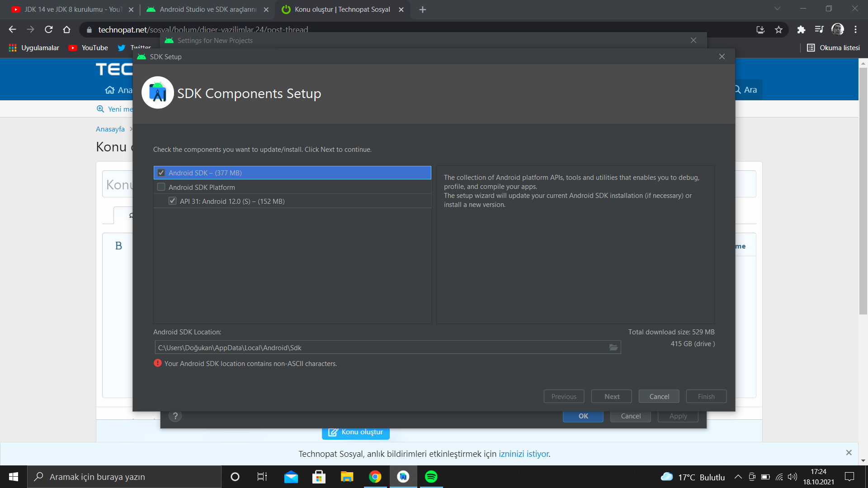Click the Android SDK Location path field
Screen dimensions: 868x488
(380, 347)
